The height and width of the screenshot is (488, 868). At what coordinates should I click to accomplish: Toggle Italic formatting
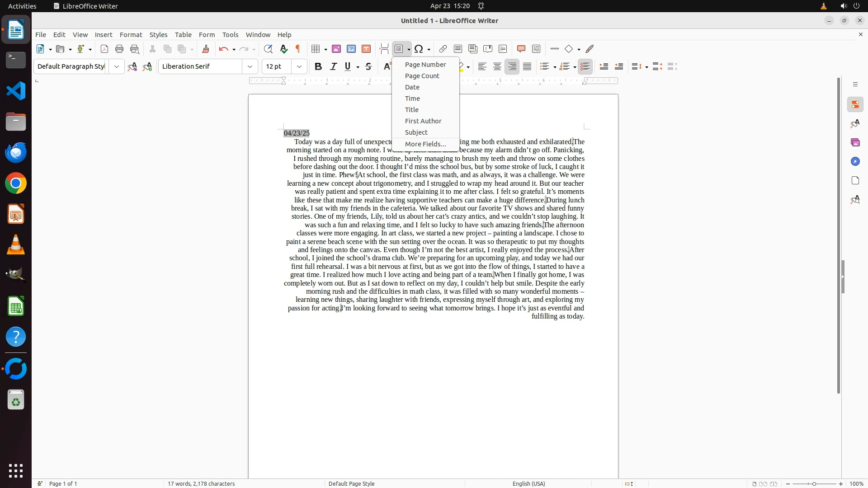333,66
